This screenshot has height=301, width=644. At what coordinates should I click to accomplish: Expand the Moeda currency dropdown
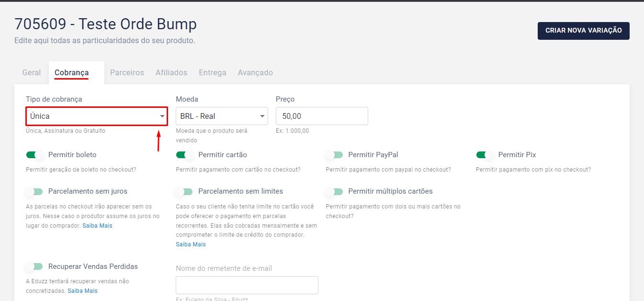222,116
